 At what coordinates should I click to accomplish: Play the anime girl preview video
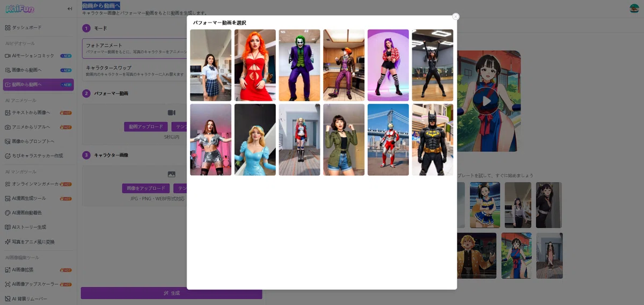[487, 101]
